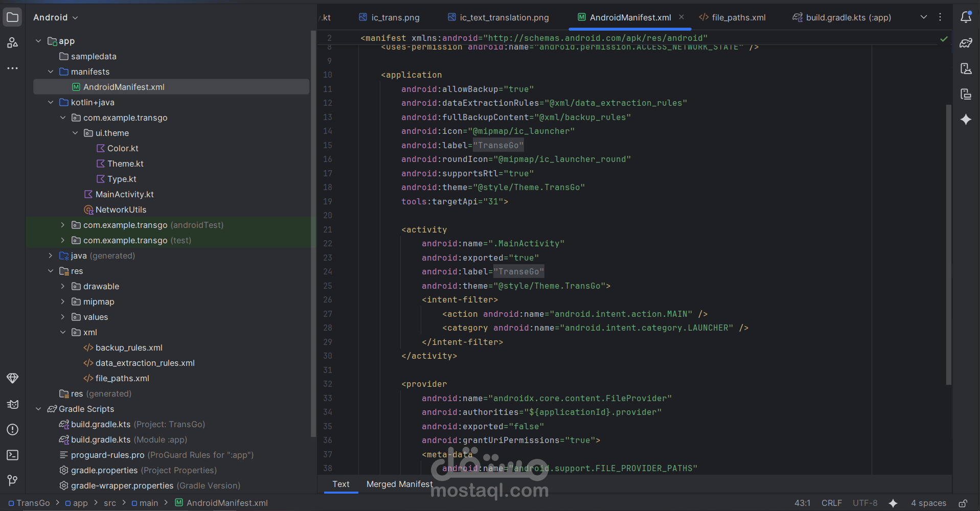This screenshot has height=511, width=980.
Task: Click the main breadcrumb
Action: (145, 503)
